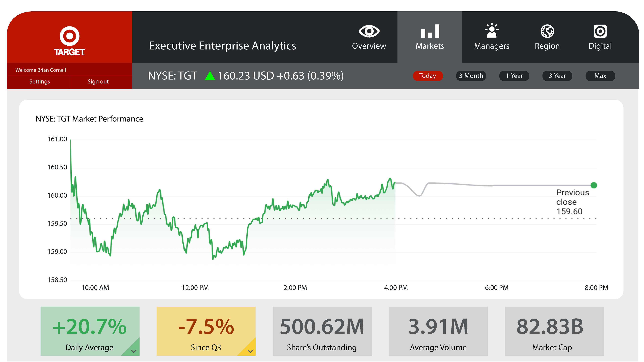Click the +20.7% Daily Average value

point(90,326)
